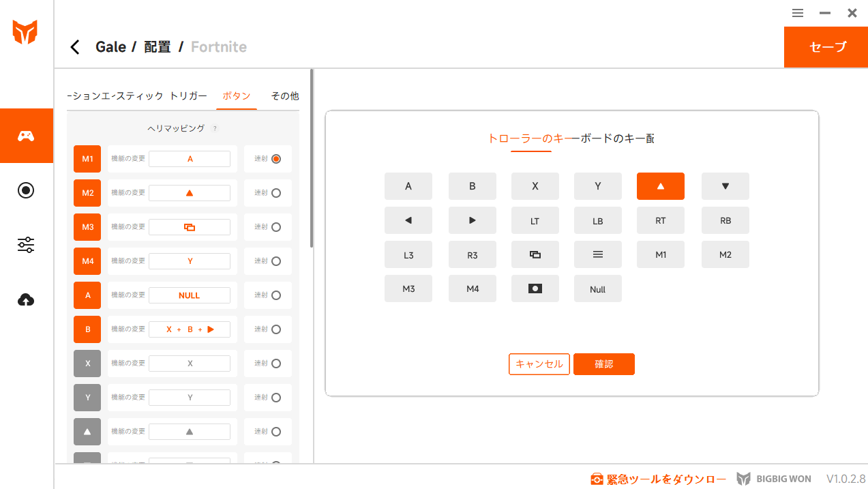Open the sliders settings sidebar icon
The width and height of the screenshot is (868, 489).
26,245
